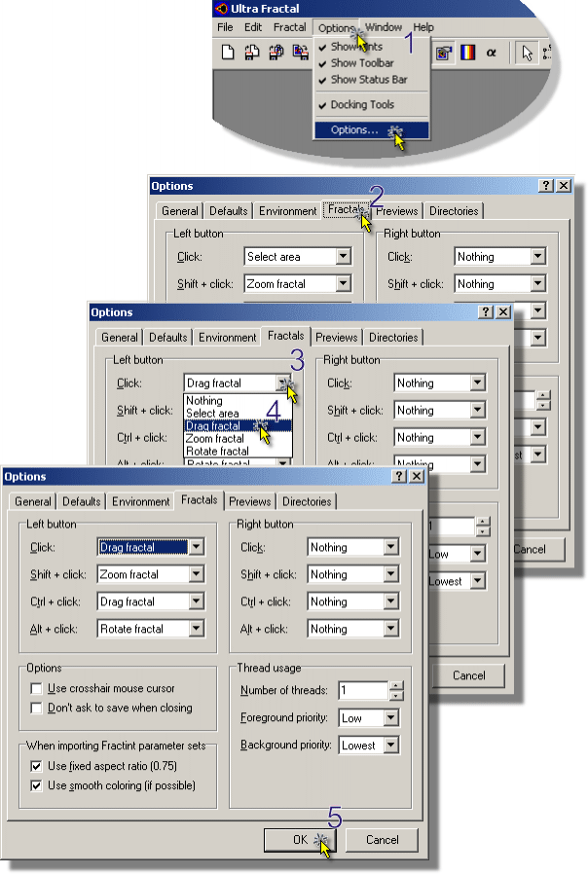588x874 pixels.
Task: Click the ? help button of front Options dialog
Action: 399,476
